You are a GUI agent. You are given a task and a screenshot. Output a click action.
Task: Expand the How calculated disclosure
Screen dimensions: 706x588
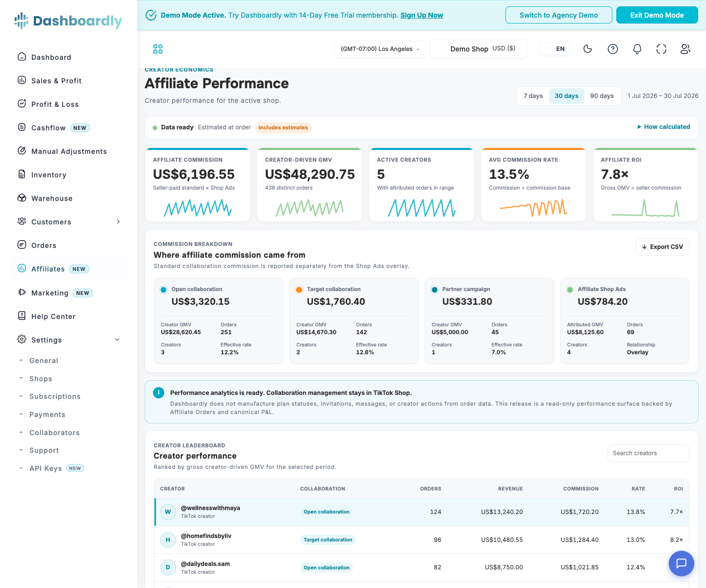663,127
